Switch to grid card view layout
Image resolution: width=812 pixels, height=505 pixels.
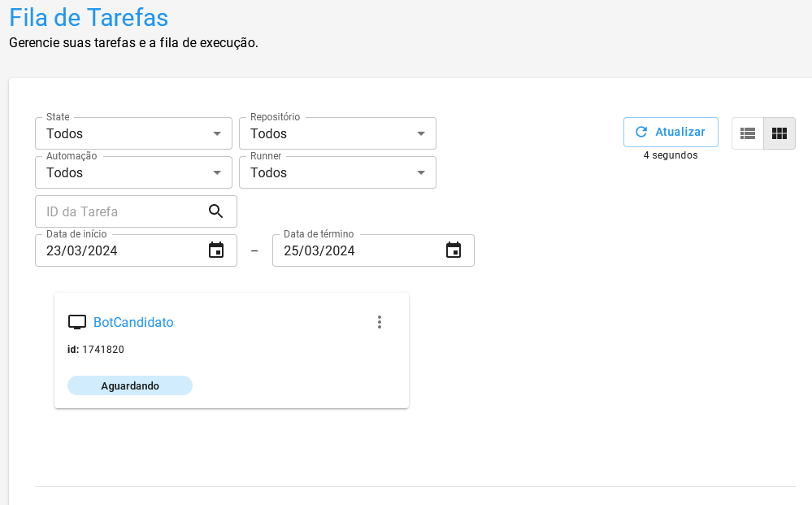779,133
